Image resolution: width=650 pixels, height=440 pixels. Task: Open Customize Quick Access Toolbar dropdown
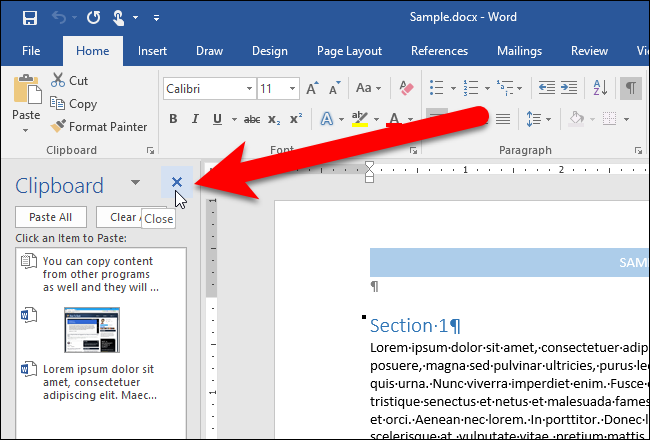pos(156,18)
